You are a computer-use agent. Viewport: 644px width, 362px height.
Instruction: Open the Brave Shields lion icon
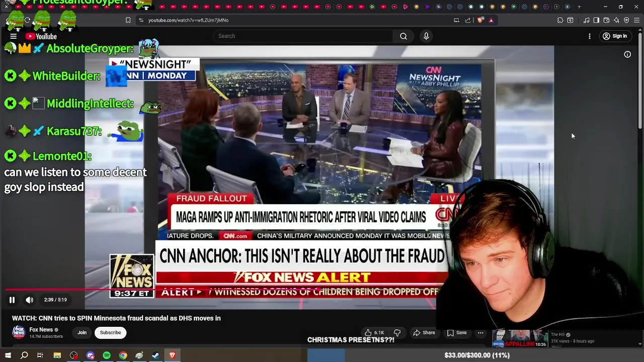point(480,20)
